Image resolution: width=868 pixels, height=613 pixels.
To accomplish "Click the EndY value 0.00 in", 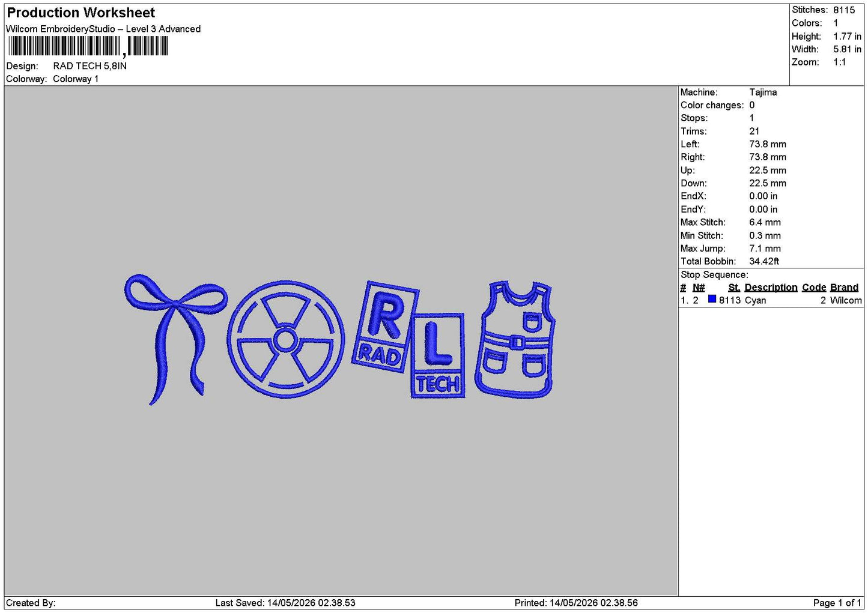I will (763, 209).
